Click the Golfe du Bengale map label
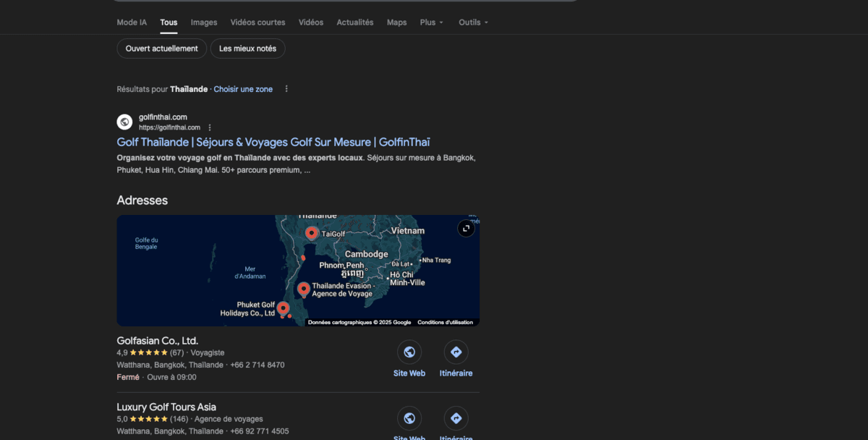Screen dimensions: 868x440 pyautogui.click(x=147, y=243)
